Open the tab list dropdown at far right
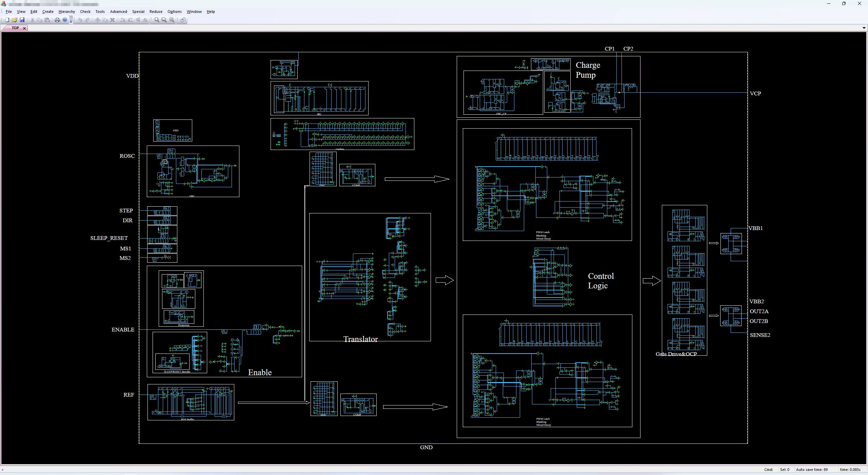Viewport: 868px width, 475px height. (x=864, y=28)
